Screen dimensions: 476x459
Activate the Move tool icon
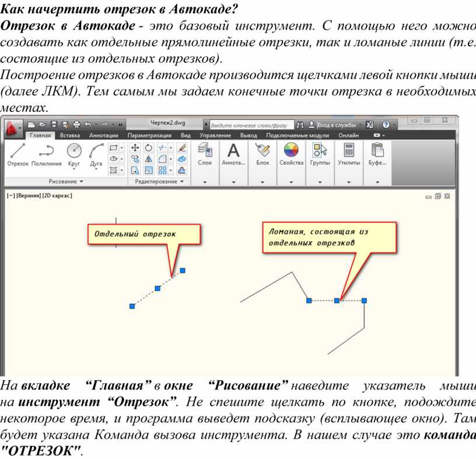pos(135,148)
